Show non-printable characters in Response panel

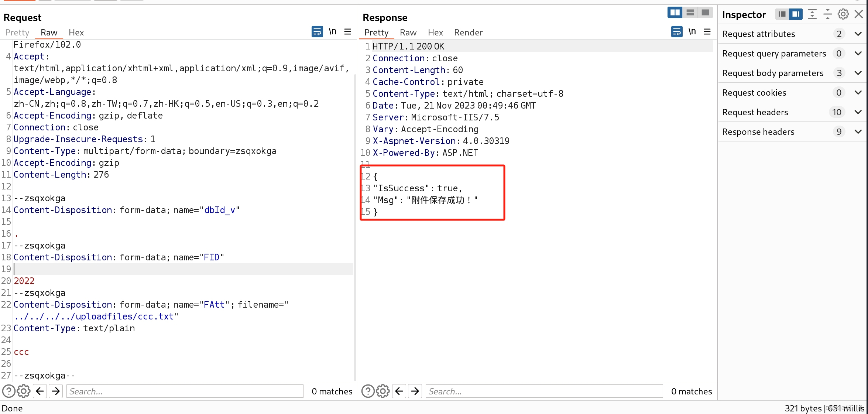point(692,32)
